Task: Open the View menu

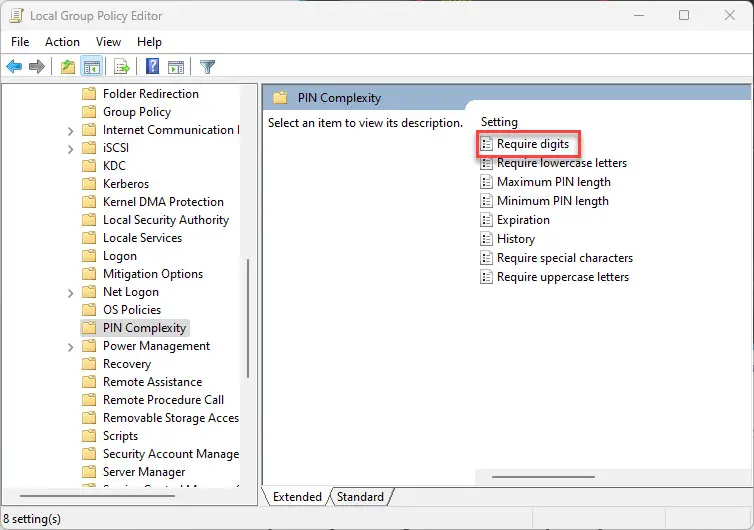Action: (108, 42)
